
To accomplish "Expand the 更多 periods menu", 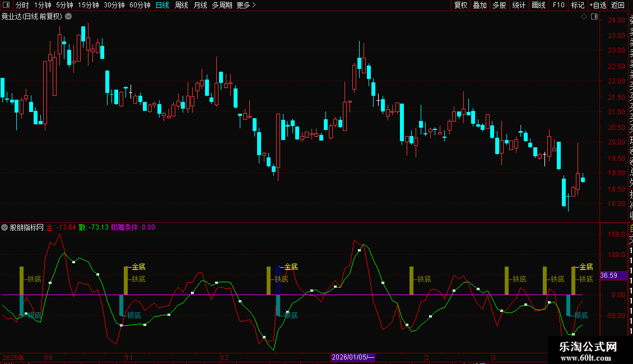I will (246, 5).
